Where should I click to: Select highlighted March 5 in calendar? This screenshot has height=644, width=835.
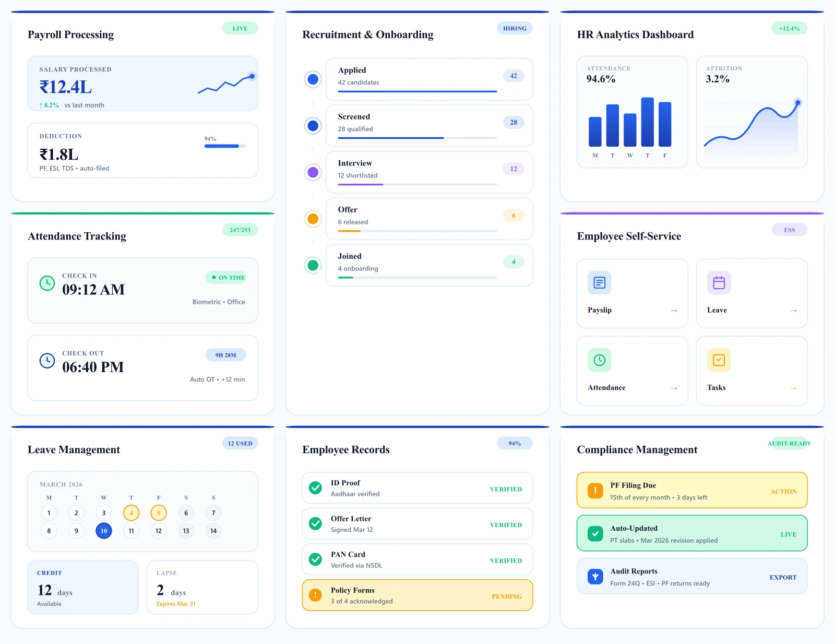tap(159, 513)
